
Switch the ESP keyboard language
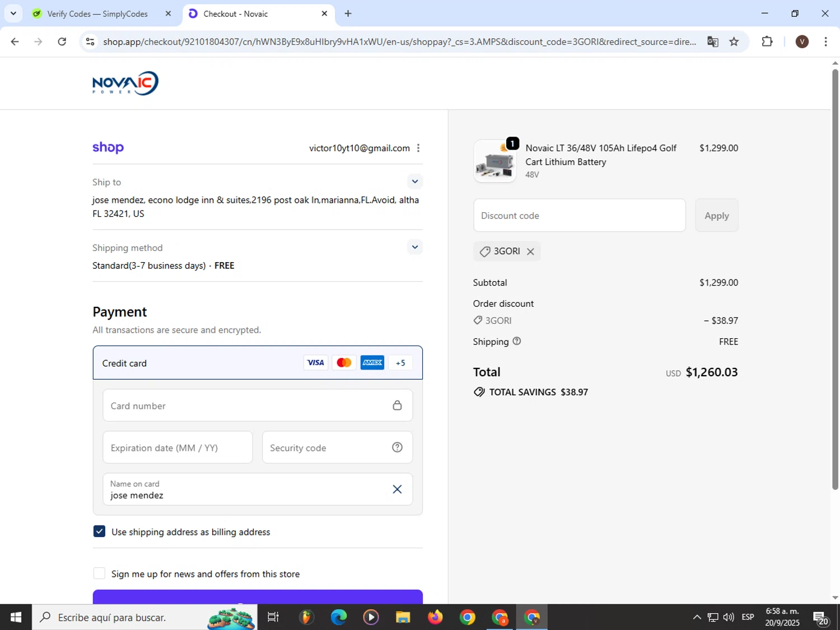click(x=748, y=617)
